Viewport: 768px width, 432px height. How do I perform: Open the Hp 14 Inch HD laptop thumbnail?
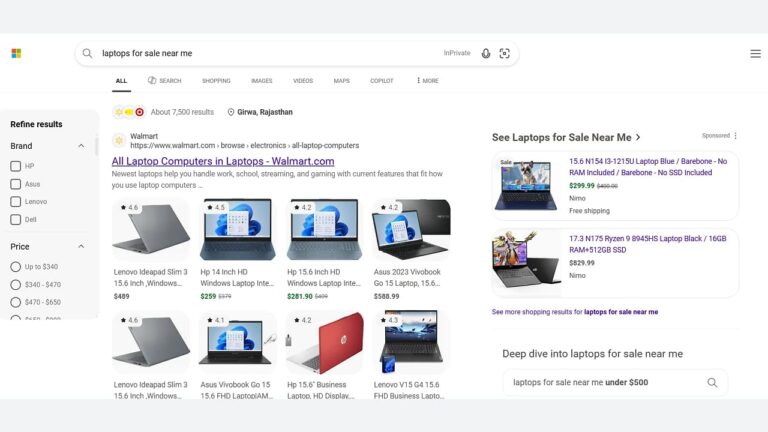pos(238,229)
